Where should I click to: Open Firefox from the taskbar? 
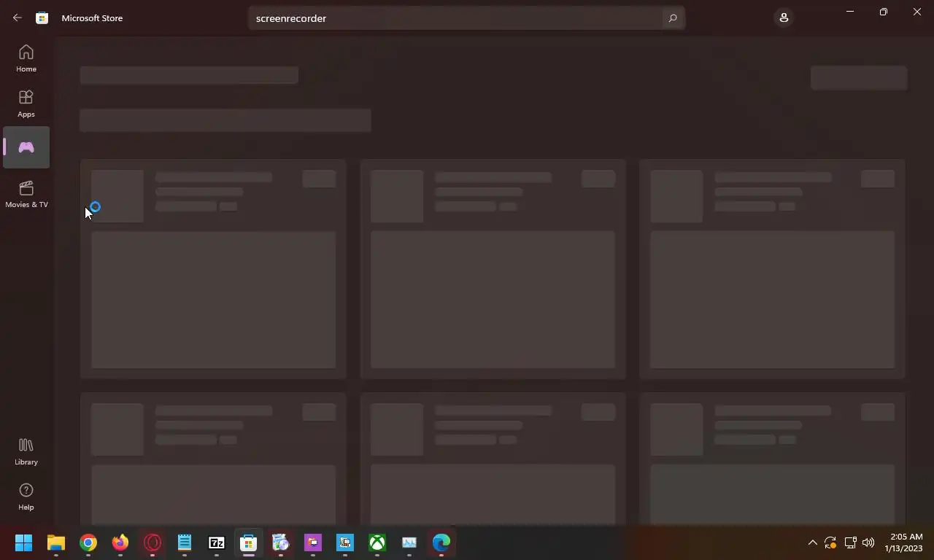[120, 542]
